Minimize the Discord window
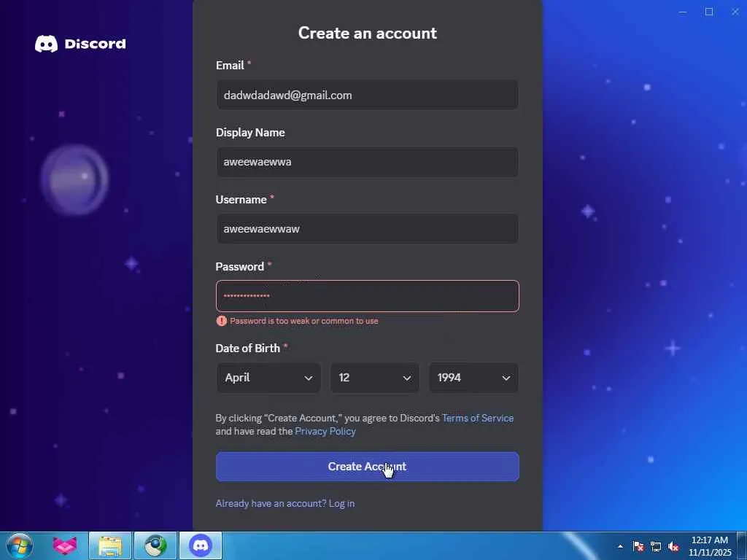Image resolution: width=747 pixels, height=560 pixels. pos(683,12)
